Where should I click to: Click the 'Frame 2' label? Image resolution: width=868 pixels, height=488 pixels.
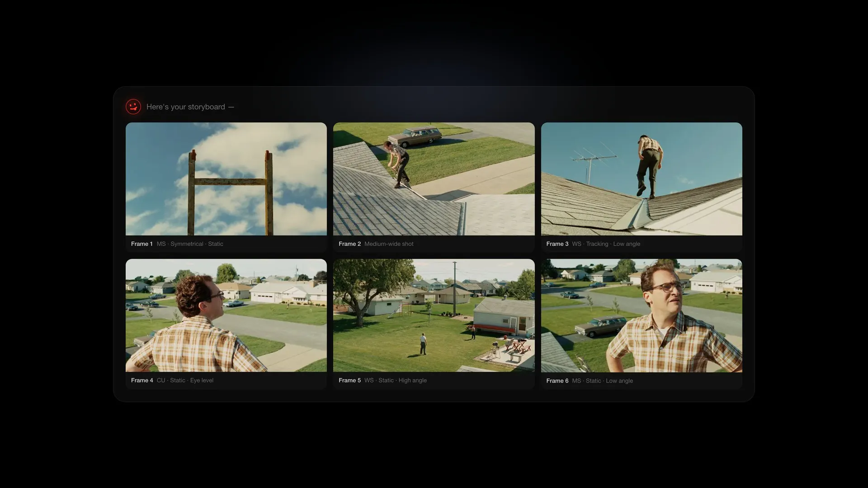pos(349,244)
